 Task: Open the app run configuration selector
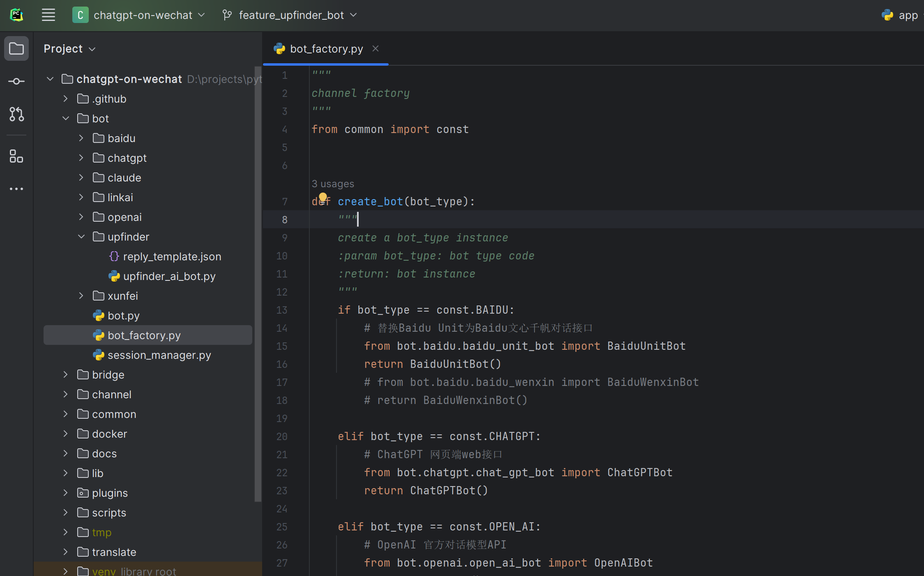(x=902, y=15)
